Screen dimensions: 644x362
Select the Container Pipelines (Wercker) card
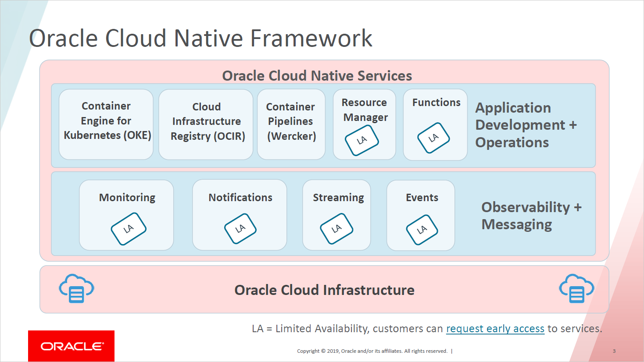[291, 124]
